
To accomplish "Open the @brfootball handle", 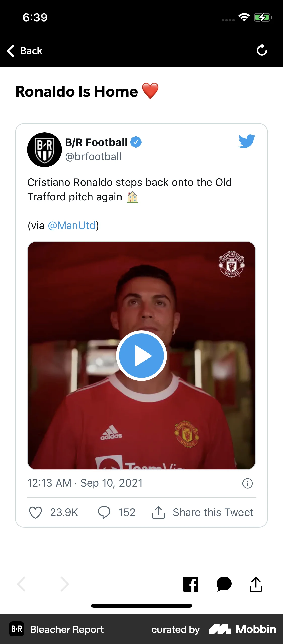I will point(93,157).
